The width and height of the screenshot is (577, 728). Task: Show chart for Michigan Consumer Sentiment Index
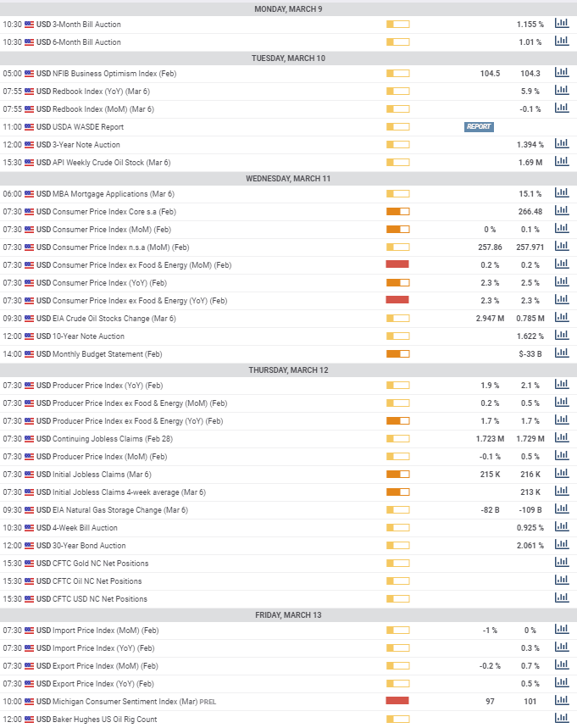pos(561,701)
